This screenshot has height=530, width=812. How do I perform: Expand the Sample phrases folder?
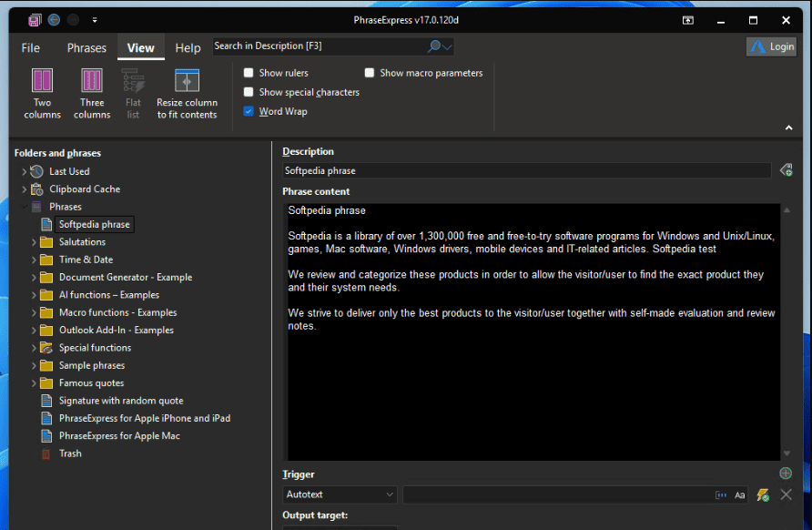[34, 365]
